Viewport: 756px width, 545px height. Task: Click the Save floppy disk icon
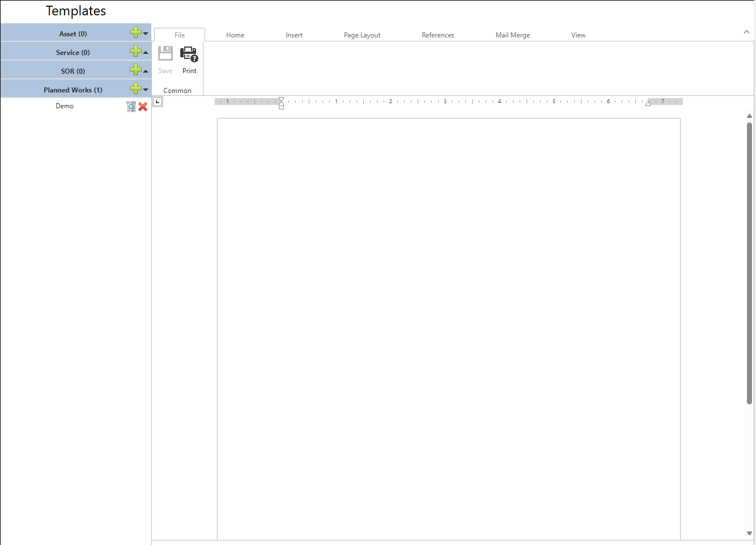165,54
